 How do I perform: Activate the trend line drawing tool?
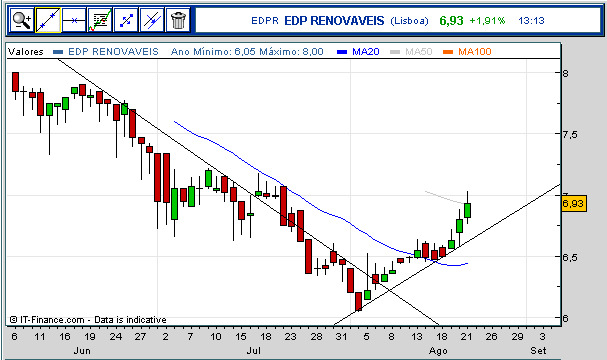click(48, 20)
